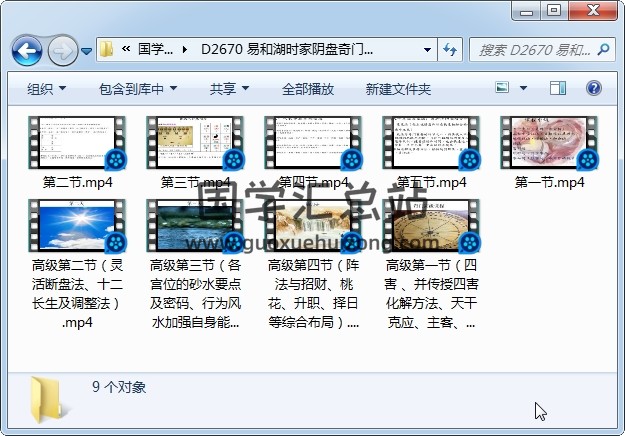Click the 全部播放 button
The height and width of the screenshot is (436, 625).
pyautogui.click(x=307, y=89)
